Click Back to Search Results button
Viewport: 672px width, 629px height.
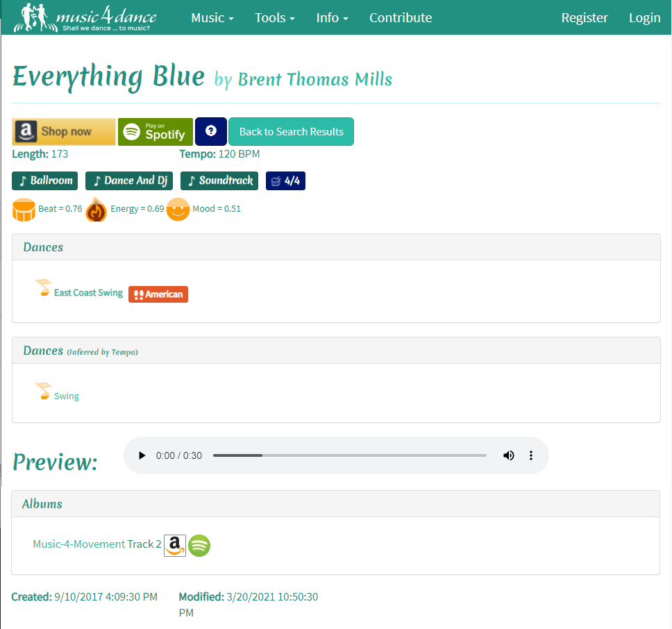click(x=291, y=131)
